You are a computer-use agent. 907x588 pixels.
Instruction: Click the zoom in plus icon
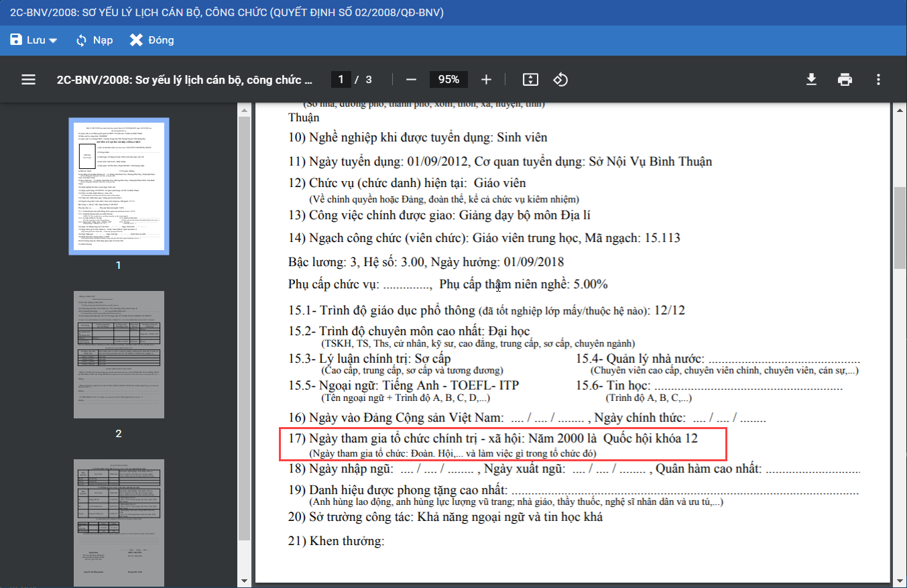tap(487, 80)
